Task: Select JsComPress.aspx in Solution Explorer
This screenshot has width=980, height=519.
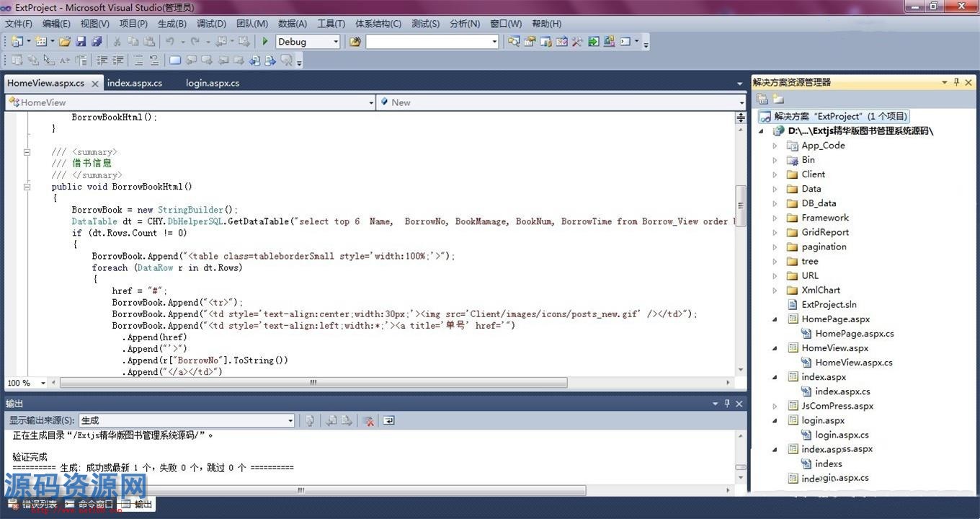Action: (837, 406)
